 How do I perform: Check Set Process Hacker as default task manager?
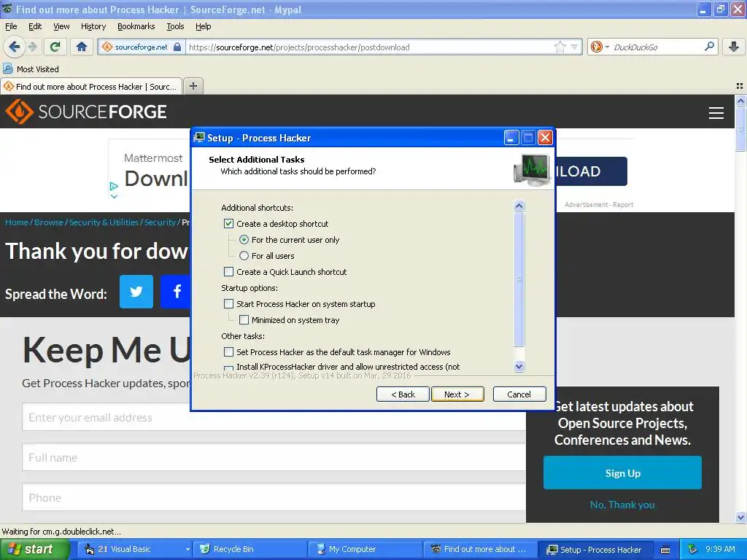point(228,352)
